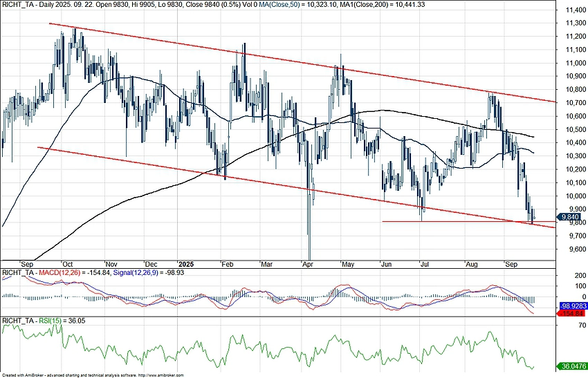Click the RICHT_TA ticker title in the header
Viewport: 588px width, 378px height.
(x=17, y=4)
